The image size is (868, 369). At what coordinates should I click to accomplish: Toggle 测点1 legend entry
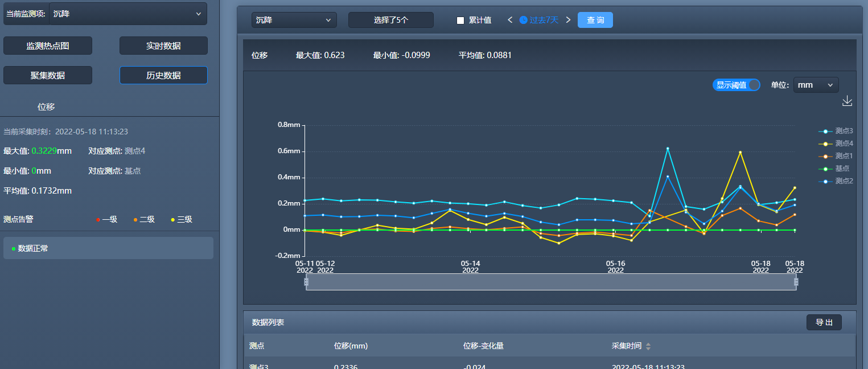[x=836, y=156]
